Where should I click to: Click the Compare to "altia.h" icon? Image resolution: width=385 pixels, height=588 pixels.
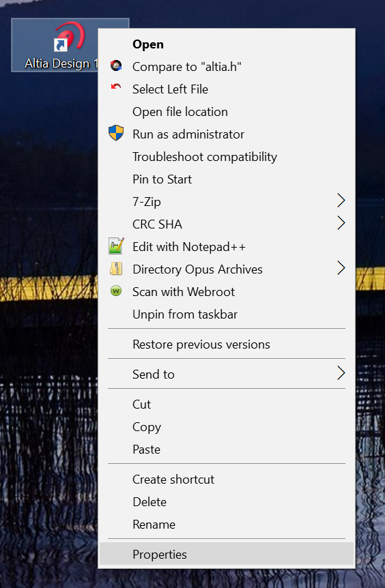116,66
